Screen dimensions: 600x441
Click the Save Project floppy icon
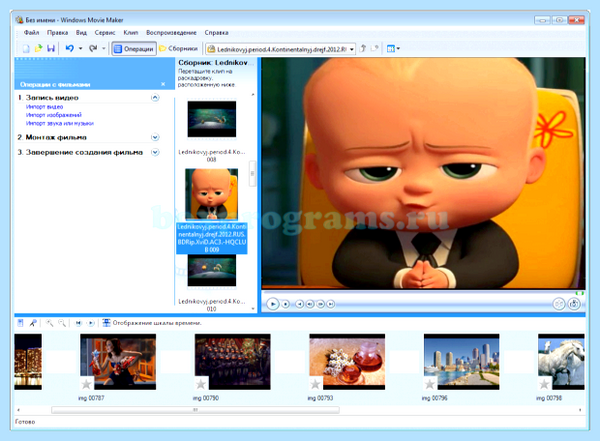(x=51, y=49)
